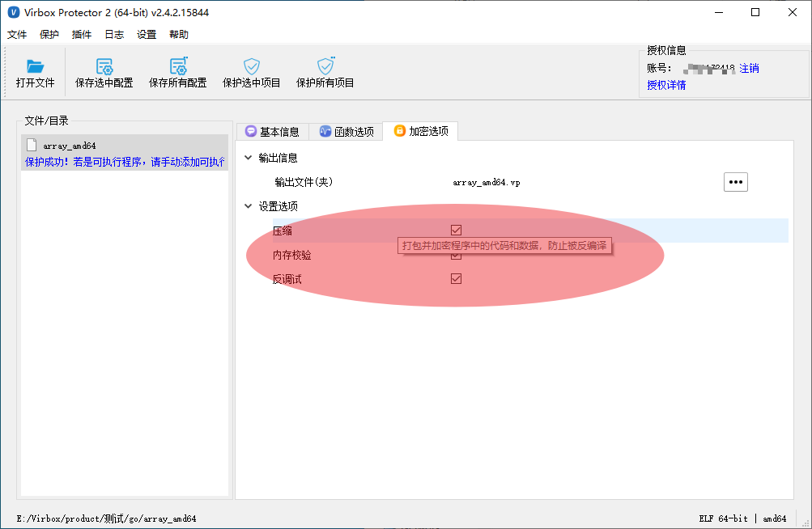Click the 内存校验 option label
812x529 pixels.
point(292,255)
